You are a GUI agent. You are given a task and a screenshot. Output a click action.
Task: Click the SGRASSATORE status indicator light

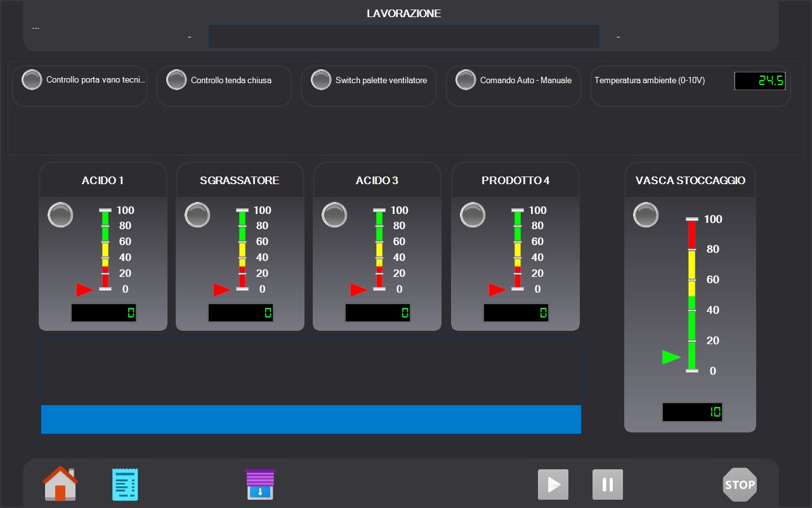[197, 215]
